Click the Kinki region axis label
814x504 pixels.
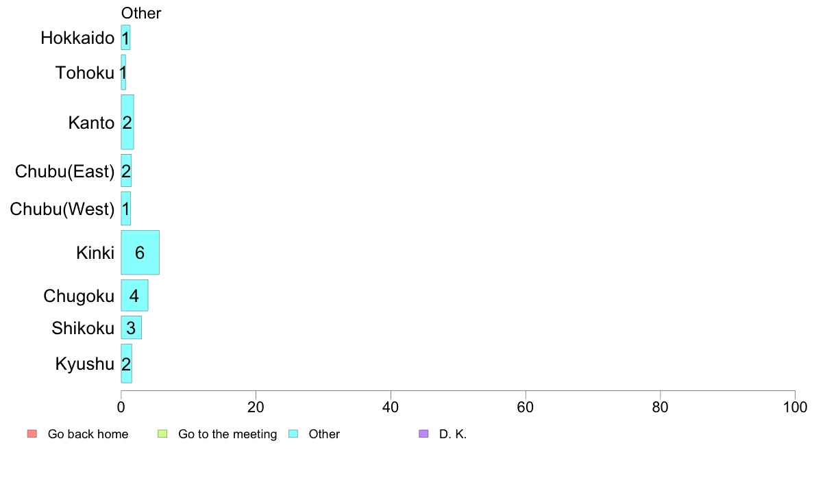click(95, 253)
